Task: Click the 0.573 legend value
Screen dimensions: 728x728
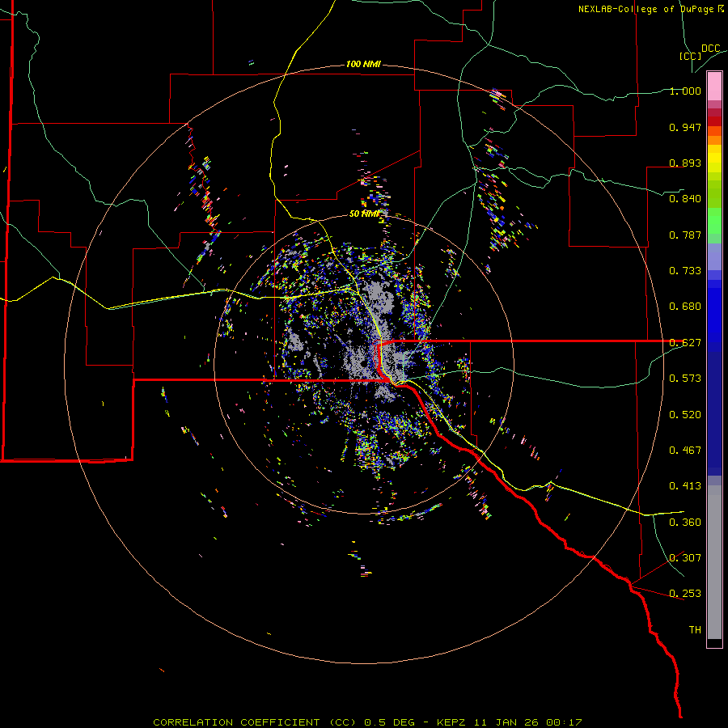Action: tap(685, 379)
